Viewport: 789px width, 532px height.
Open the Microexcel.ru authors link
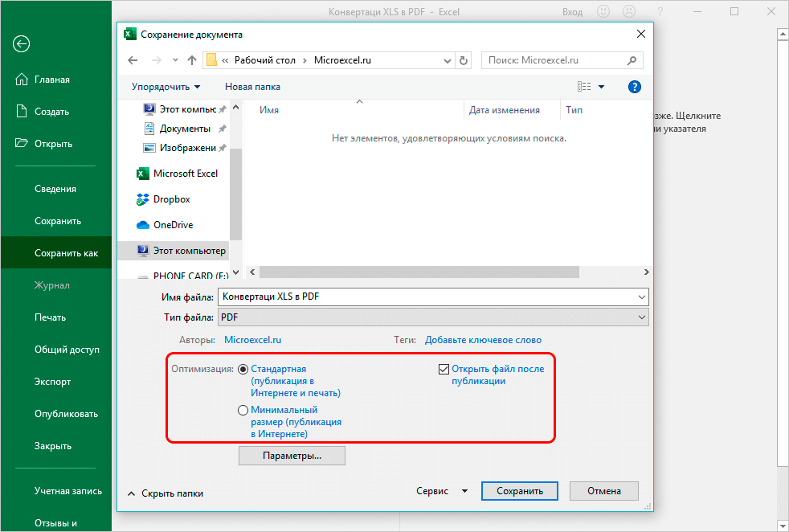252,339
